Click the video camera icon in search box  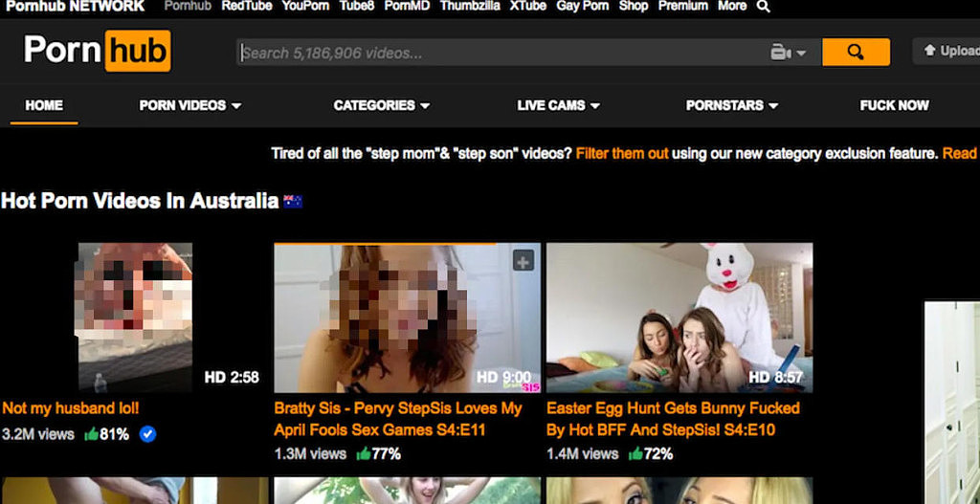[x=781, y=53]
